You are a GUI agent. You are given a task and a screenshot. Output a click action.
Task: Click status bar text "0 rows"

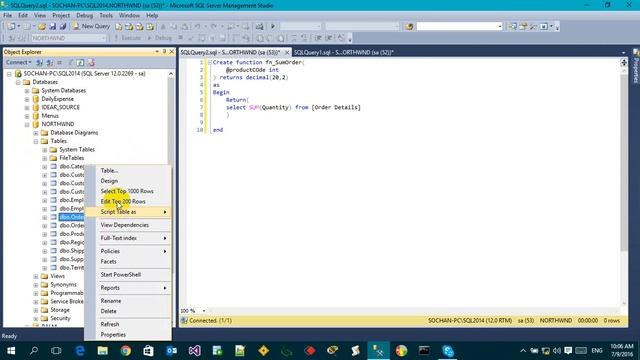(x=611, y=321)
